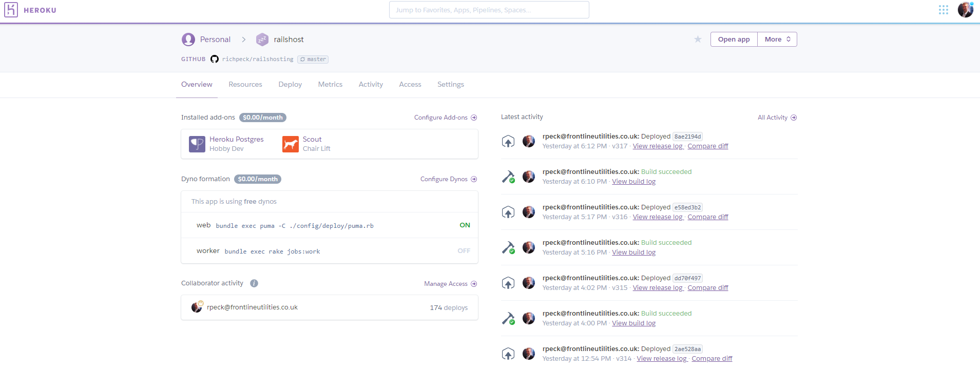Click the GitHub octocat icon
The image size is (980, 369).
215,59
